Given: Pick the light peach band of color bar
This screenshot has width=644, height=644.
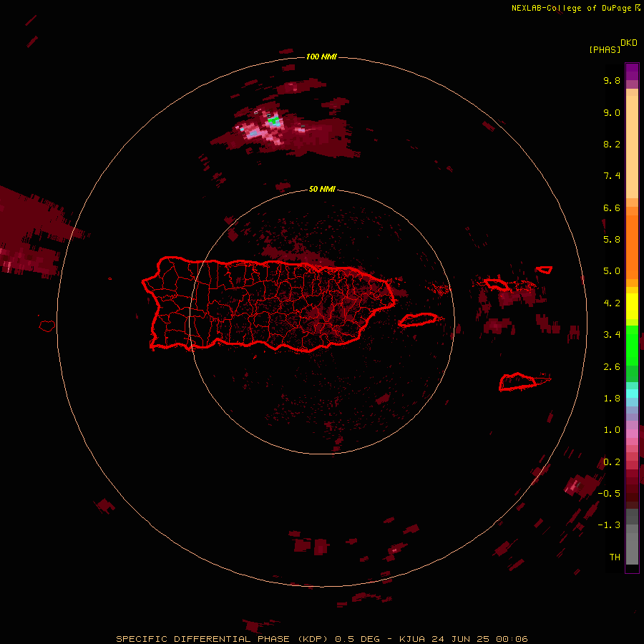Looking at the screenshot, I should (x=632, y=147).
